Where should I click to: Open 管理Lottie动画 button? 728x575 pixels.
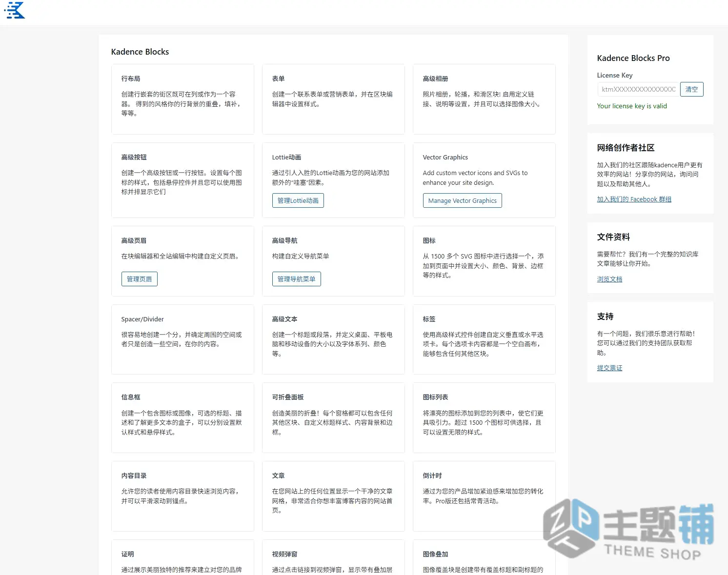coord(298,200)
